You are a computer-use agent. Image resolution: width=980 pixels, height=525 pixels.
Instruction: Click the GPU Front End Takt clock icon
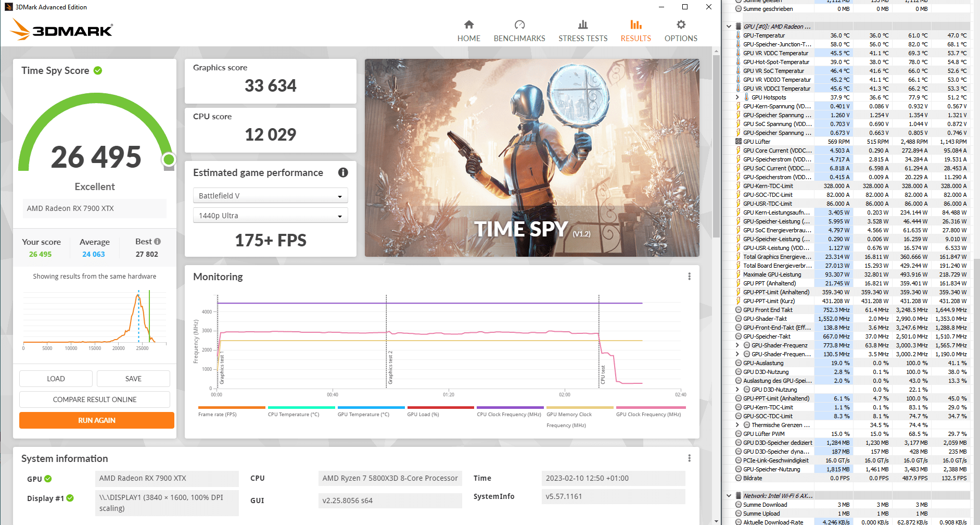(x=738, y=310)
